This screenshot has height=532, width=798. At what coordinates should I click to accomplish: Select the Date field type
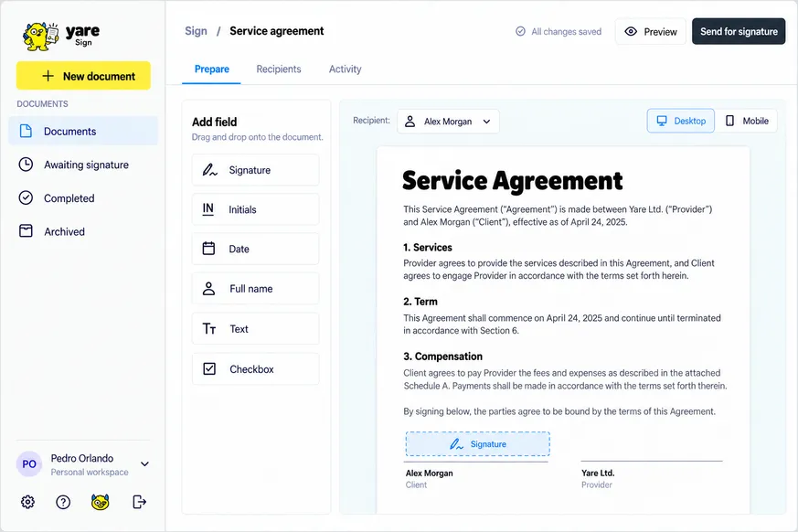point(255,249)
